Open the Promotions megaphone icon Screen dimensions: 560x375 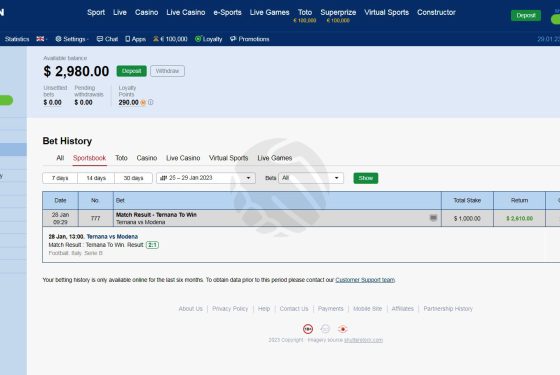233,39
